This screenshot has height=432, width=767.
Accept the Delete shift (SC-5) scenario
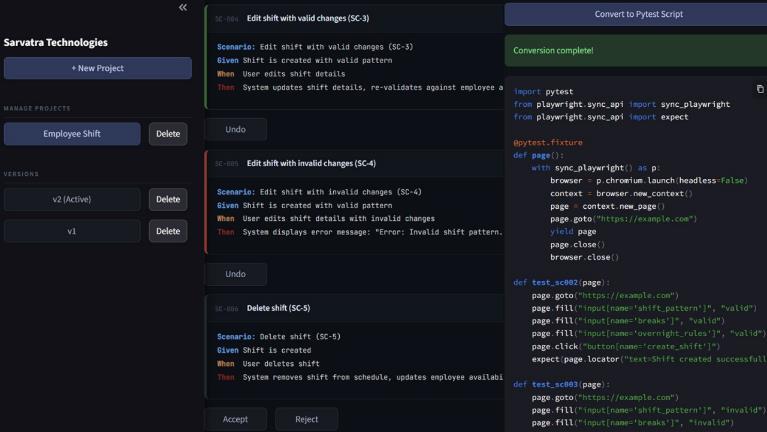pos(235,419)
